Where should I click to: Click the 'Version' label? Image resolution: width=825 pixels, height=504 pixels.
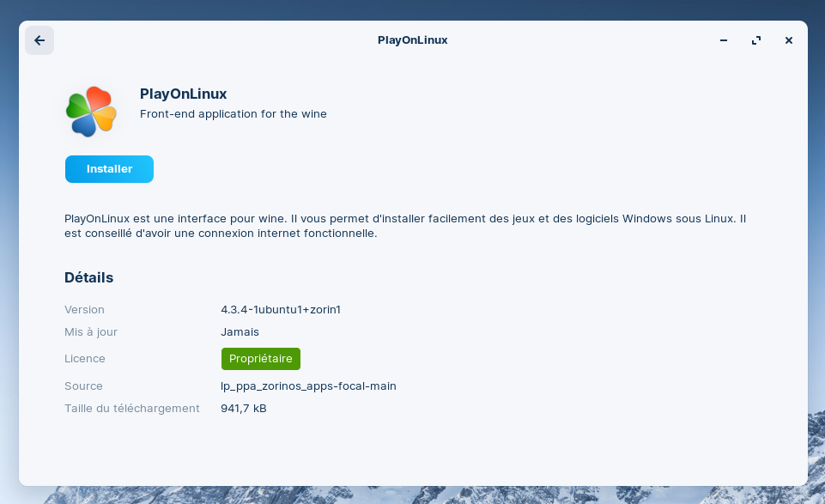tap(84, 309)
